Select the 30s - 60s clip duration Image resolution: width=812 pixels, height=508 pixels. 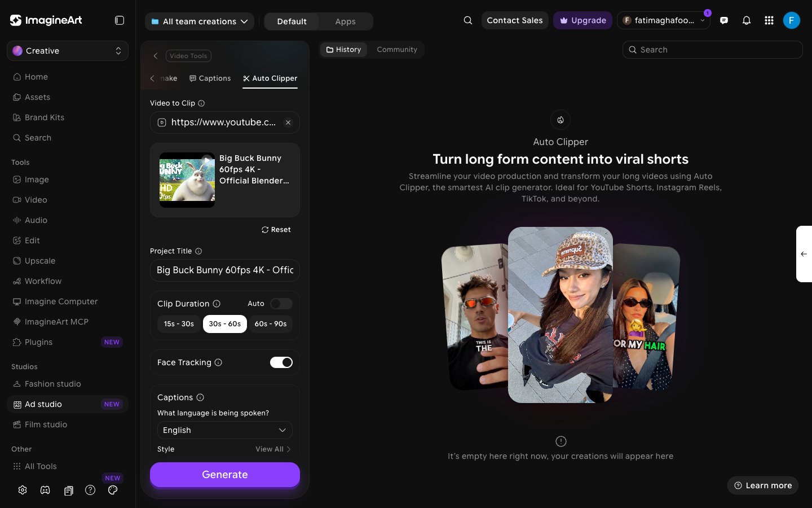(x=225, y=324)
